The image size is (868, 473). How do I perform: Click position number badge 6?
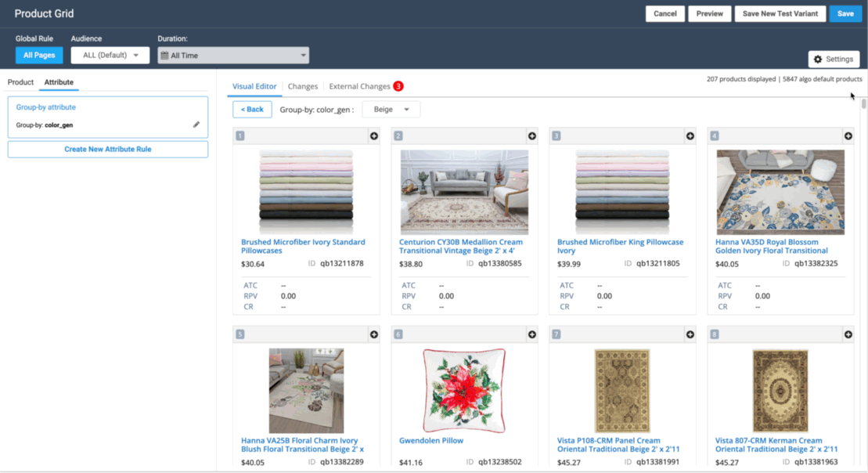coord(398,334)
